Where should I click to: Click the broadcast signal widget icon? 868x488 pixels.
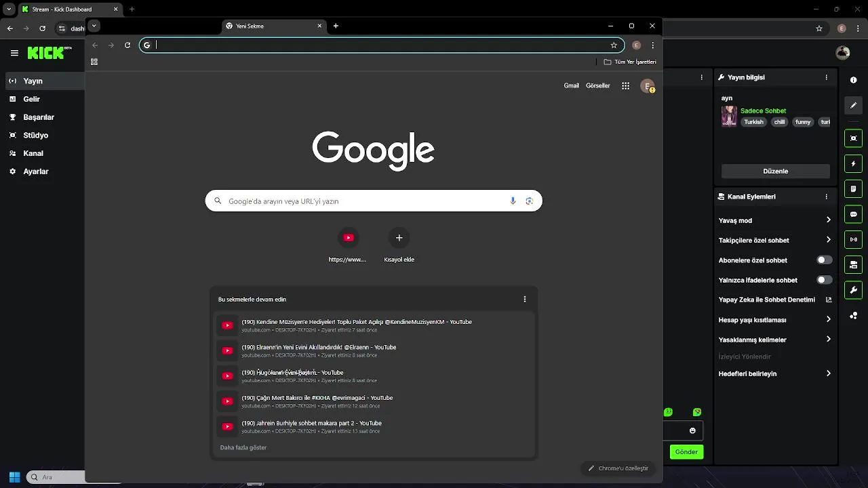click(853, 239)
